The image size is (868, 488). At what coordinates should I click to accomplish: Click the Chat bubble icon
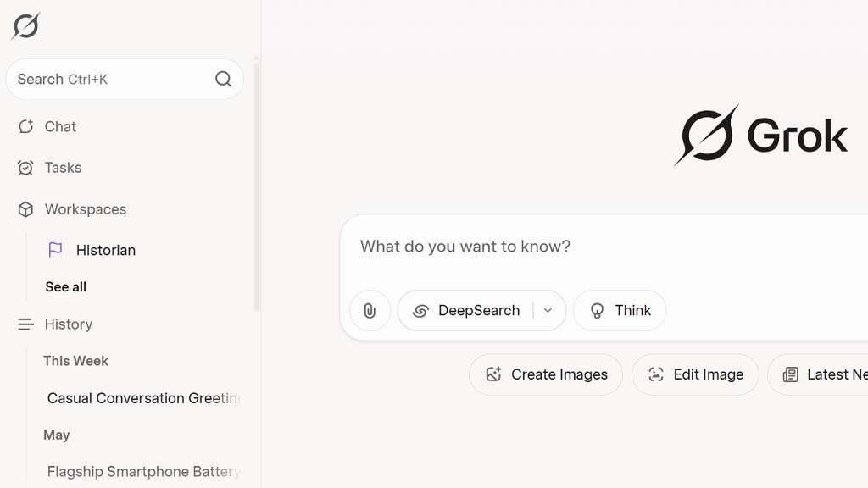(x=25, y=127)
